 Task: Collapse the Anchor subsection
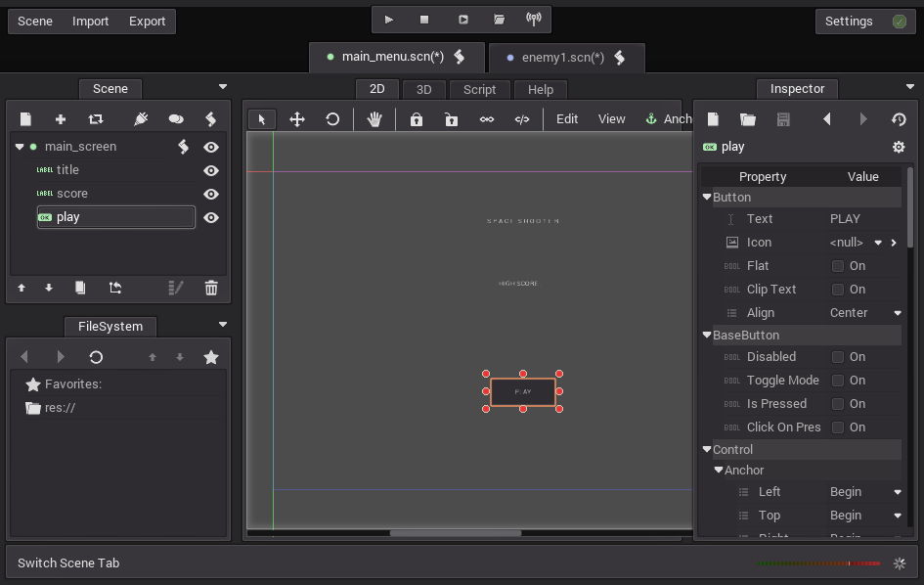click(x=719, y=470)
